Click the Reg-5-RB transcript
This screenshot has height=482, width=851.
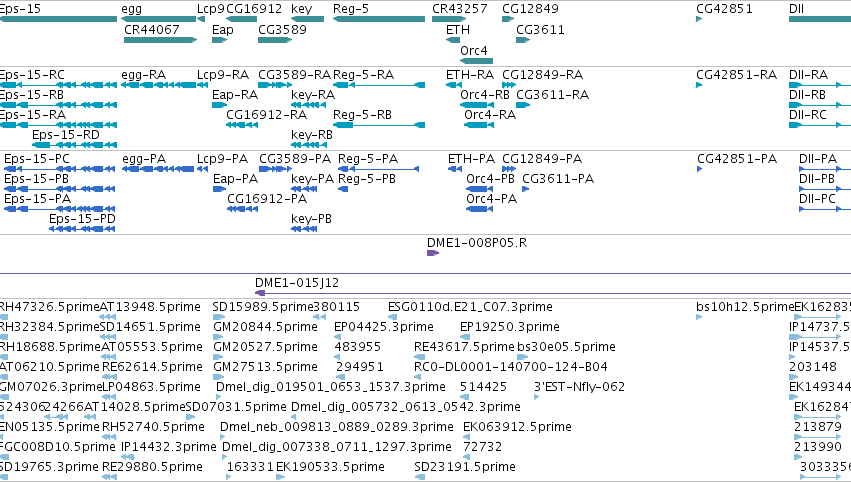click(379, 125)
